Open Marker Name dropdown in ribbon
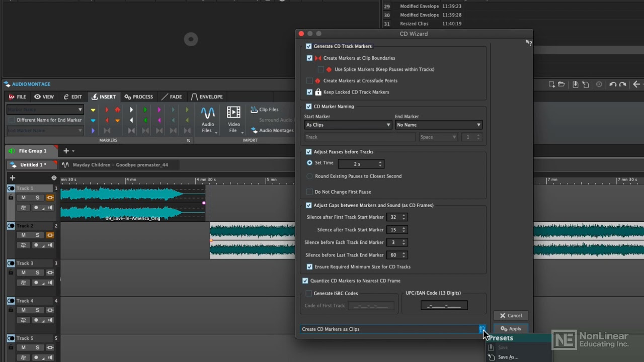The width and height of the screenshot is (644, 362). [x=45, y=110]
